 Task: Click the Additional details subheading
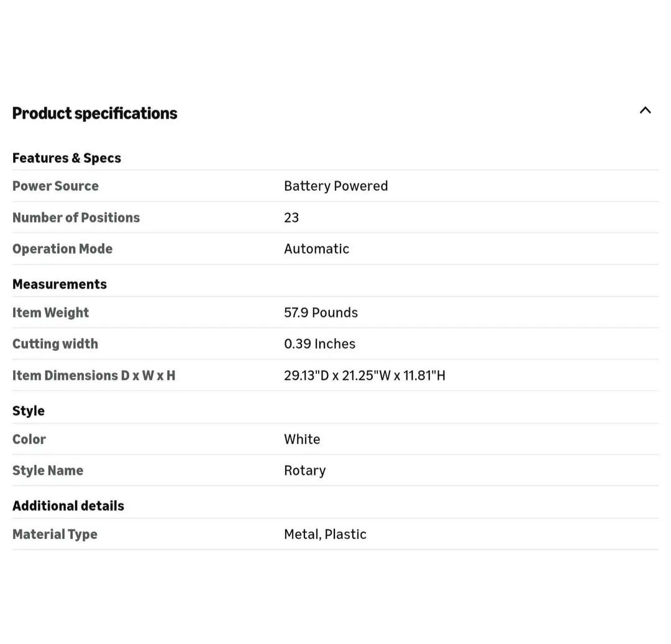point(68,506)
